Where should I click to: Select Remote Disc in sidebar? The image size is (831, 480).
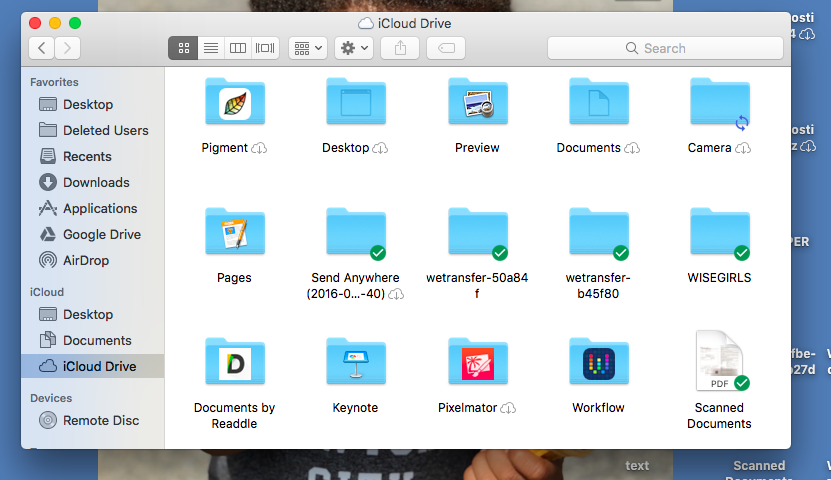93,420
